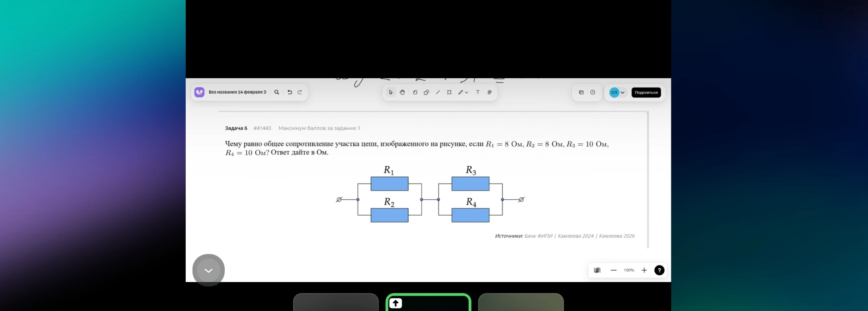868x311 pixels.
Task: Click the R3 resistor in the diagram
Action: point(471,184)
